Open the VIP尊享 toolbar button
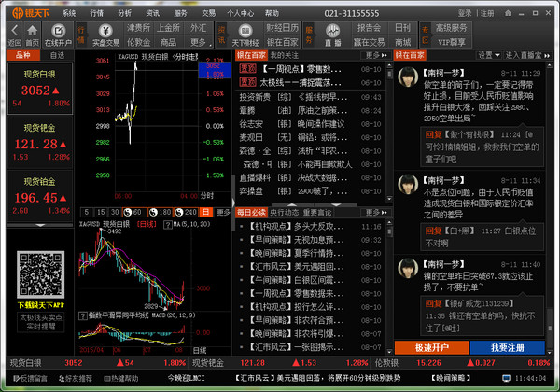Viewport: 560px width, 392px height. [x=452, y=43]
